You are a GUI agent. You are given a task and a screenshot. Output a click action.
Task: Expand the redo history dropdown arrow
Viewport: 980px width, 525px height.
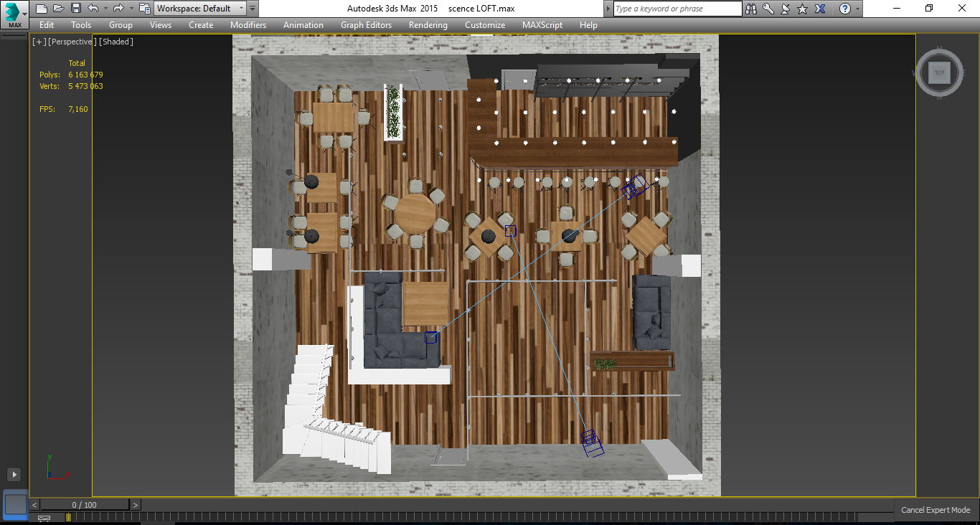pyautogui.click(x=130, y=9)
